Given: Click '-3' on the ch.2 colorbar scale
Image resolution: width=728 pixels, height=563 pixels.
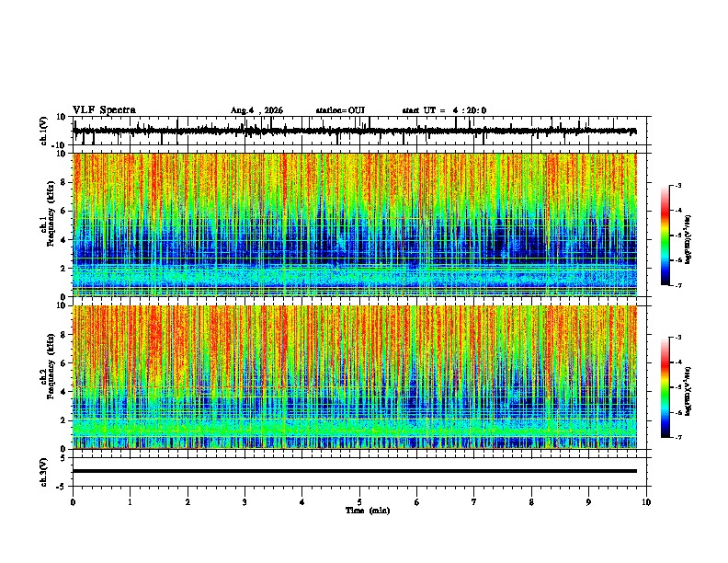Looking at the screenshot, I should [x=677, y=338].
